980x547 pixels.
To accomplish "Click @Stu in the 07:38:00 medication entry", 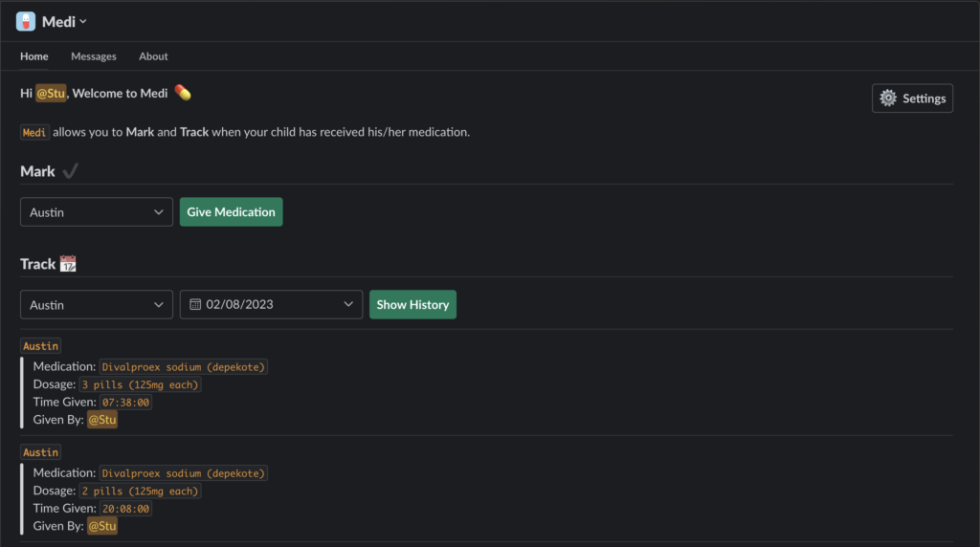I will [102, 420].
